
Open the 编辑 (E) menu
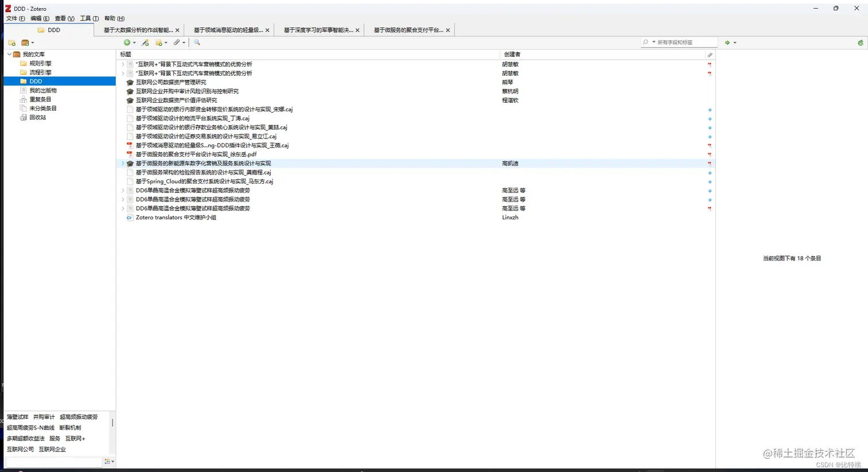[40, 18]
